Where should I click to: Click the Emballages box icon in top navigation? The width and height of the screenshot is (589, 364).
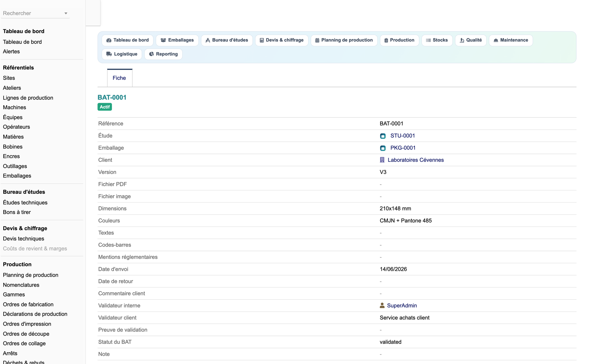[x=163, y=40]
